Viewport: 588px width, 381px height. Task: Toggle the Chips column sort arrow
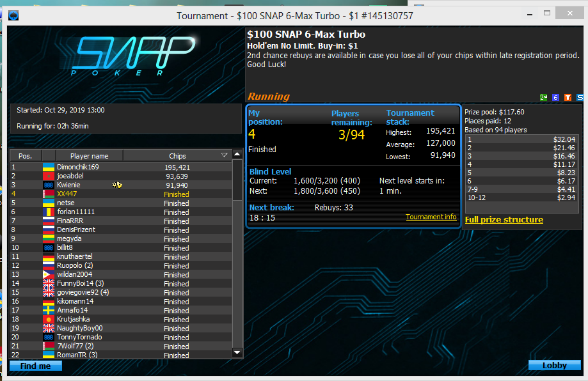(224, 155)
